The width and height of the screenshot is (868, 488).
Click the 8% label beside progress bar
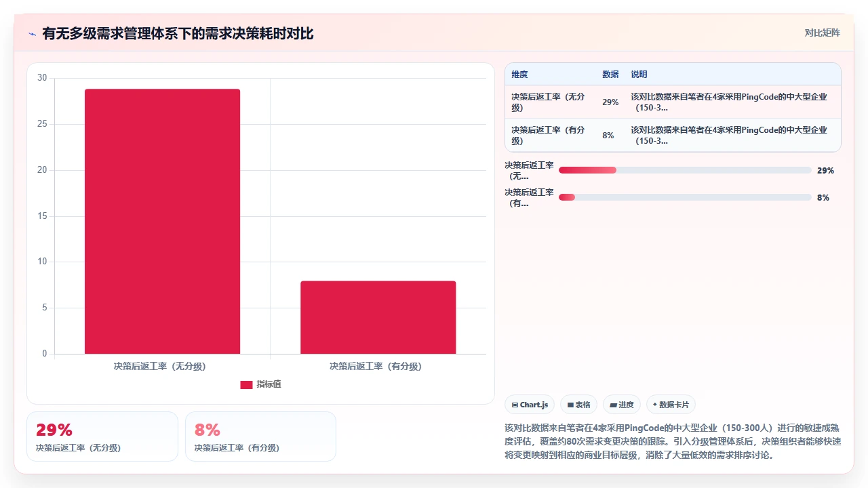(x=823, y=198)
